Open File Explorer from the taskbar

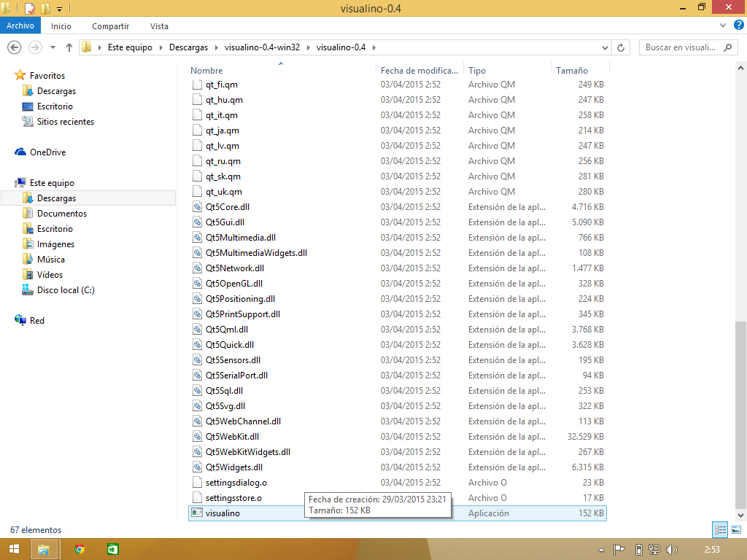[43, 550]
